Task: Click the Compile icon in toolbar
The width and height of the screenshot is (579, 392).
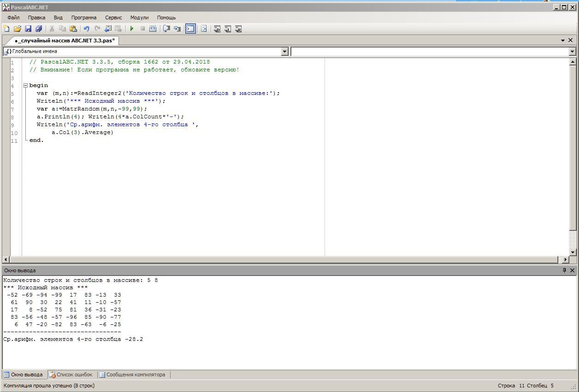Action: pos(153,29)
